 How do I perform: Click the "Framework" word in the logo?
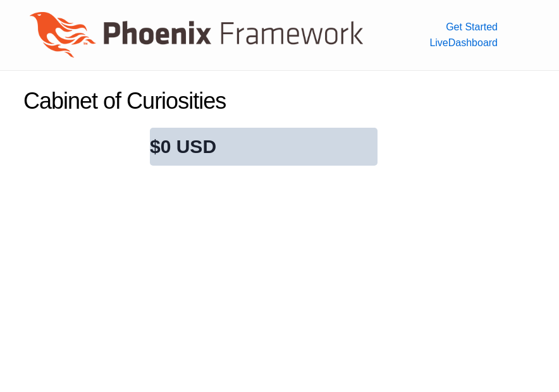[292, 34]
